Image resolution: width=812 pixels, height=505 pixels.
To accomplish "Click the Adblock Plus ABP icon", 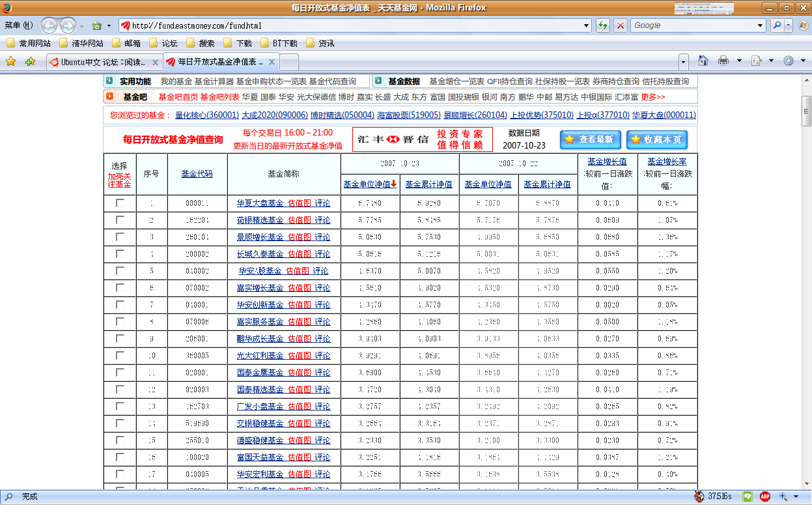I will [765, 497].
